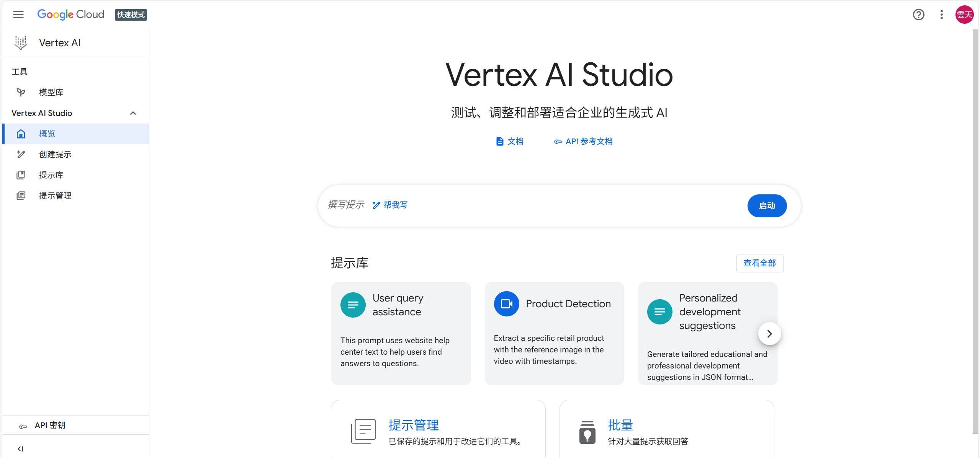Click the 查看全部 button

(x=759, y=263)
